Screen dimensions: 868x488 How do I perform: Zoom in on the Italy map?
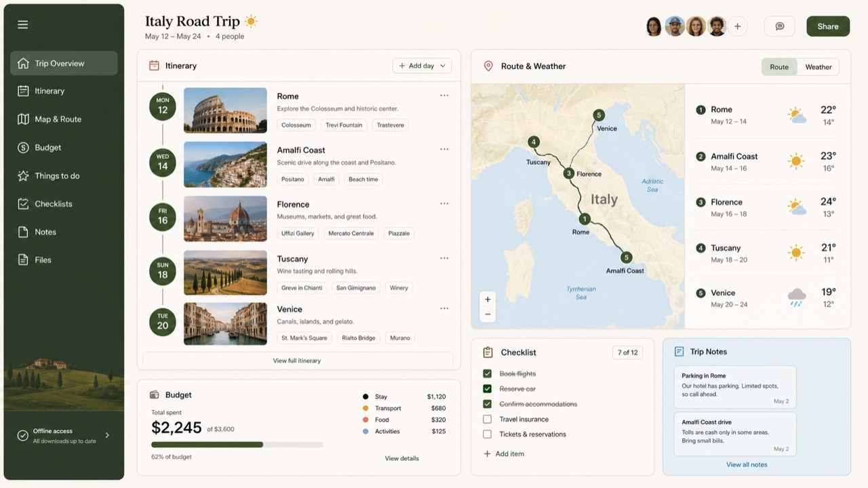[x=488, y=299]
